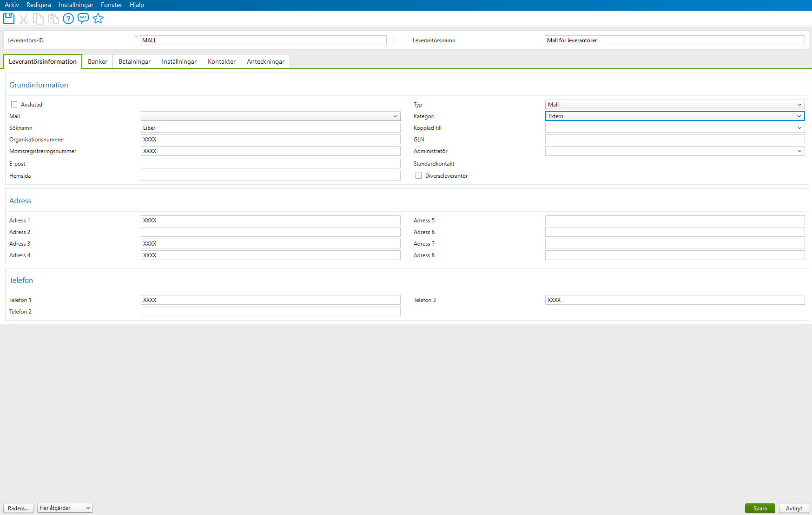Click the Radera button
Screen dimensions: 812x515
(18, 508)
